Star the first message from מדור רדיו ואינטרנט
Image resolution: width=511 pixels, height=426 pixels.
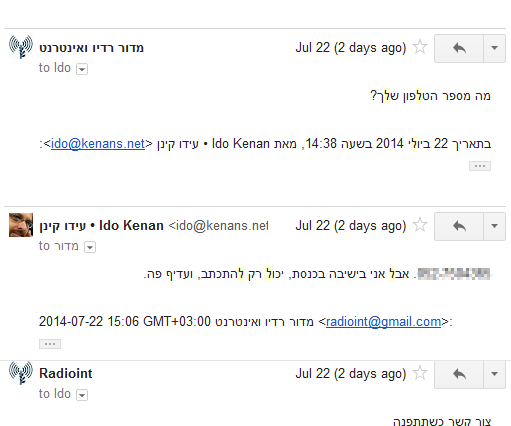click(420, 47)
